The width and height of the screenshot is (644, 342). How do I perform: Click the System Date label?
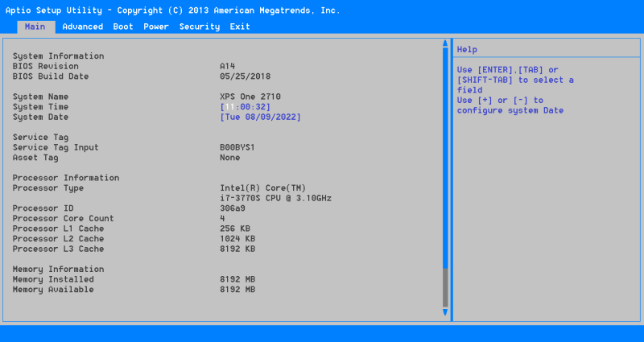[41, 117]
